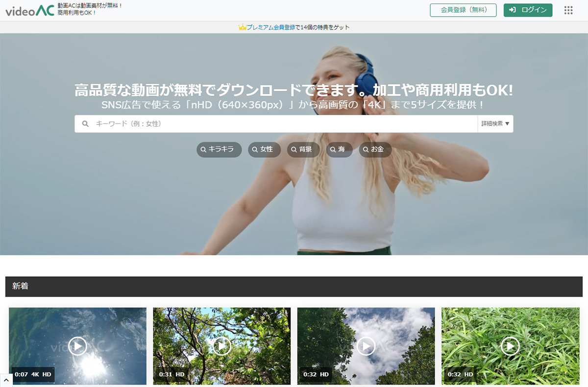Click the 新着 section heading
The image size is (588, 387).
pyautogui.click(x=20, y=287)
